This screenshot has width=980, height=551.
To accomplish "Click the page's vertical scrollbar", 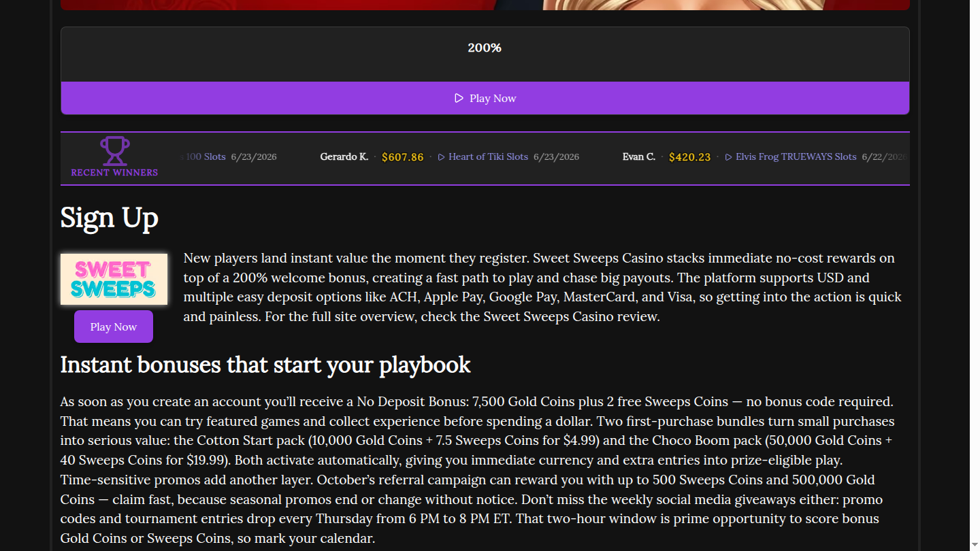I will tap(975, 275).
